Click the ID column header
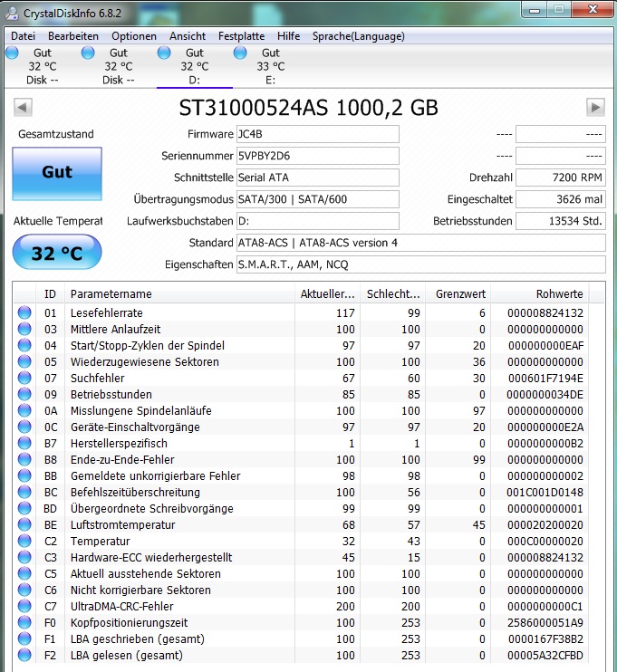Image resolution: width=617 pixels, height=672 pixels. [50, 294]
